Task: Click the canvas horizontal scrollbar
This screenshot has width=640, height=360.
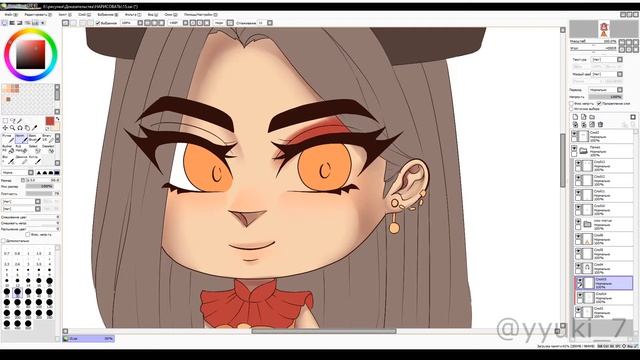Action: (323, 331)
